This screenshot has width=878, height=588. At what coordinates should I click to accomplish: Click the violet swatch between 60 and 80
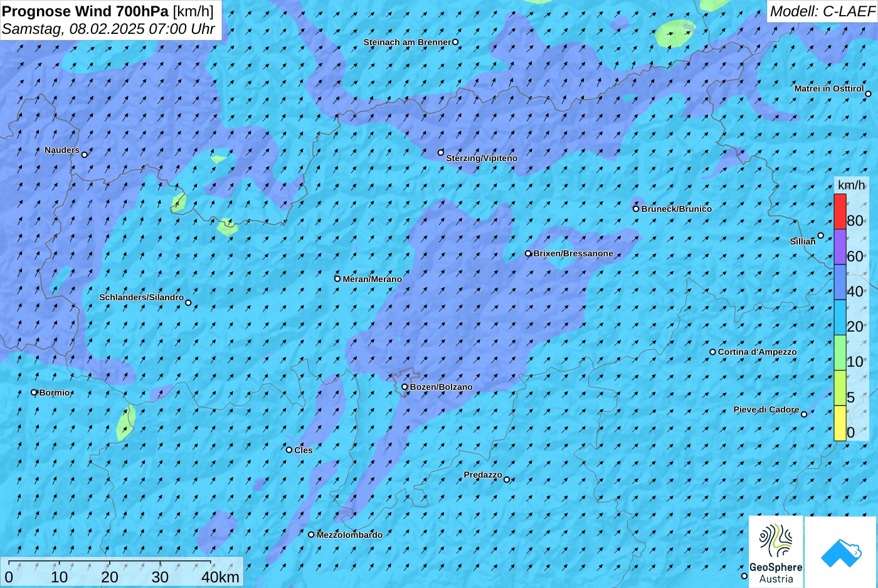pos(840,247)
